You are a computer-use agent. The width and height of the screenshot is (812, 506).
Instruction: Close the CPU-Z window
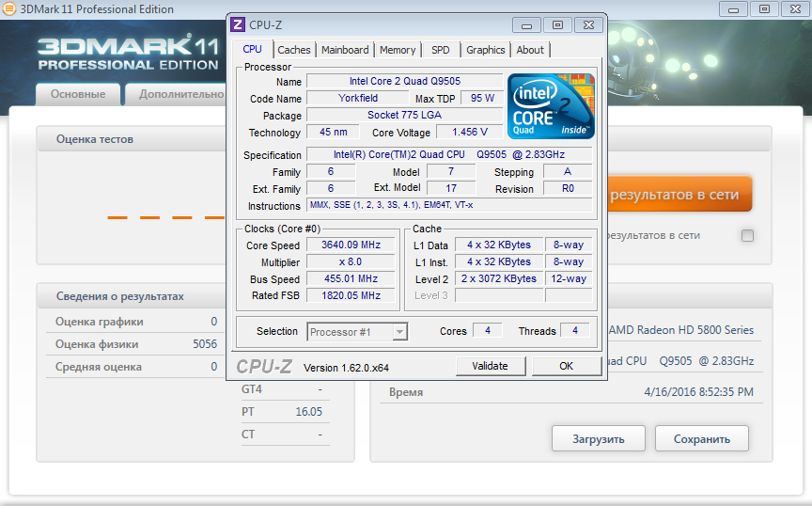click(x=589, y=24)
